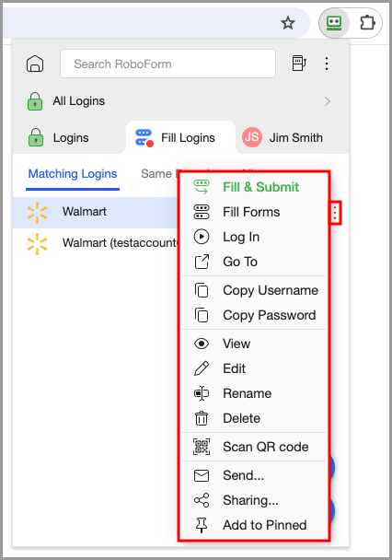Click the share nodes icon beside Sharing
This screenshot has width=392, height=560.
click(202, 500)
